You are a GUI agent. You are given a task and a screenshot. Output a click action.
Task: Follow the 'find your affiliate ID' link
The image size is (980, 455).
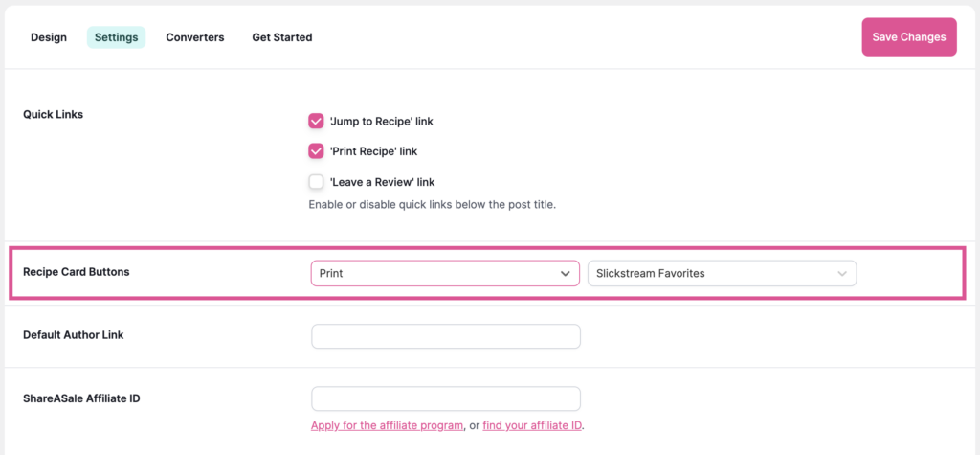(532, 425)
